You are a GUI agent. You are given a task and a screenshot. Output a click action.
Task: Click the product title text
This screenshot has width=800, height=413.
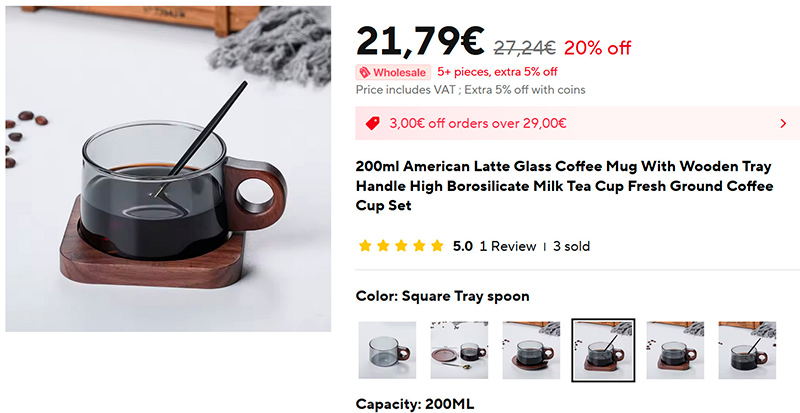pyautogui.click(x=564, y=186)
